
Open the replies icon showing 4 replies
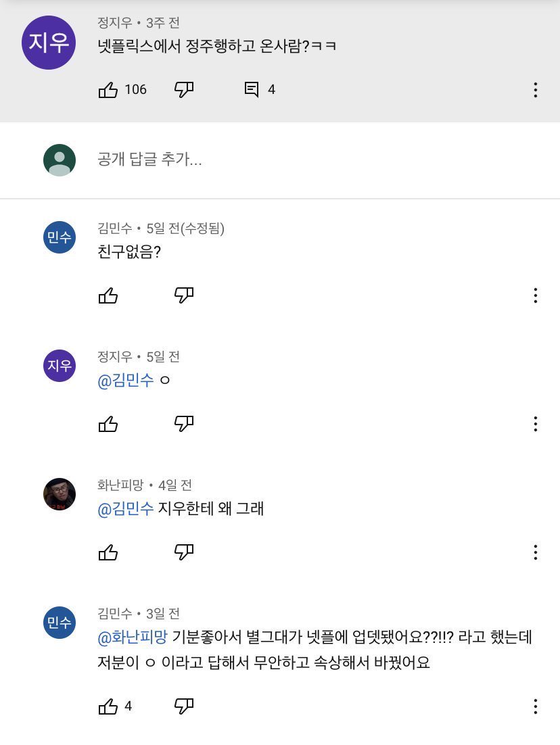252,90
